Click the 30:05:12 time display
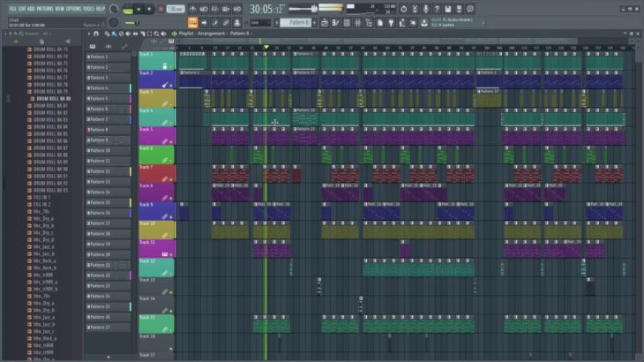 266,9
